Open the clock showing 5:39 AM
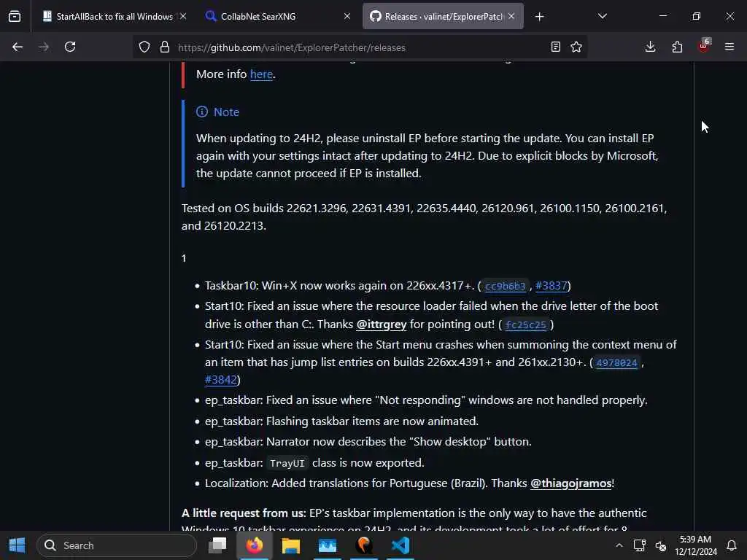The image size is (747, 560). pos(695,545)
